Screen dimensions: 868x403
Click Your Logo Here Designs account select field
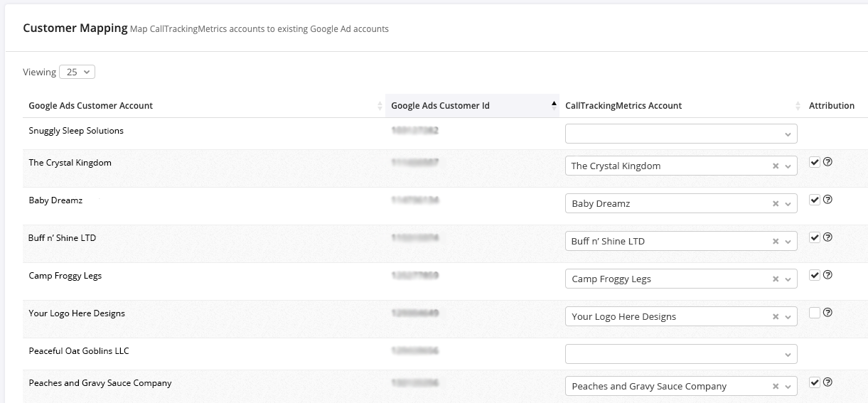coord(668,317)
